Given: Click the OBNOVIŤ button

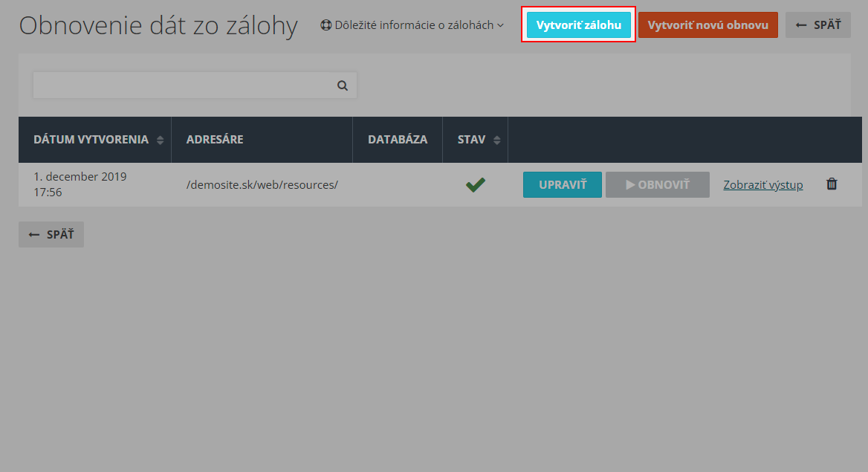Looking at the screenshot, I should 658,184.
